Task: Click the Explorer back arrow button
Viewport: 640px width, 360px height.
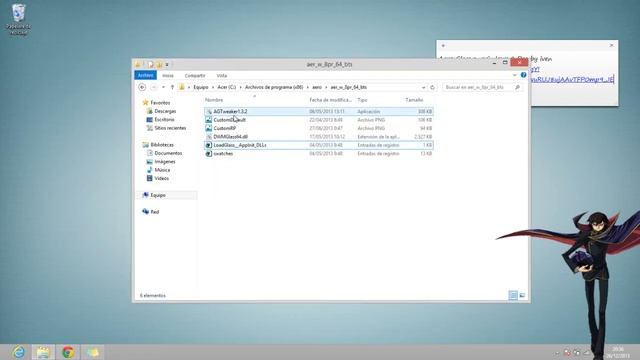Action: coord(142,87)
